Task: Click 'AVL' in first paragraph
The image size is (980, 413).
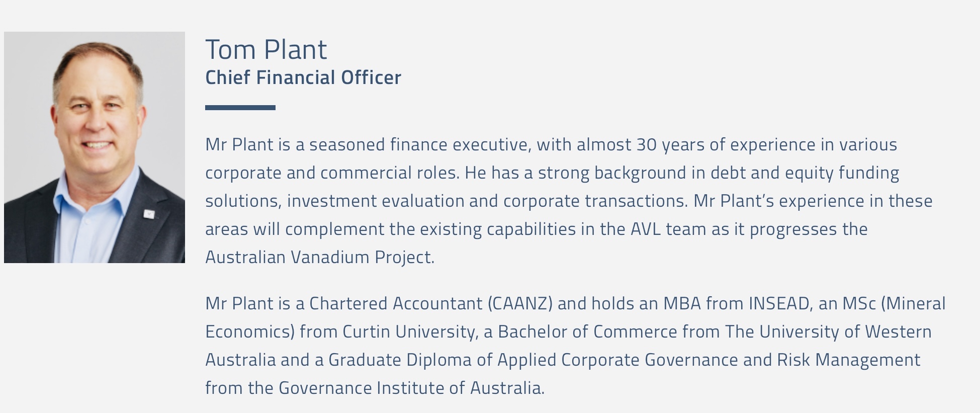Action: [646, 229]
